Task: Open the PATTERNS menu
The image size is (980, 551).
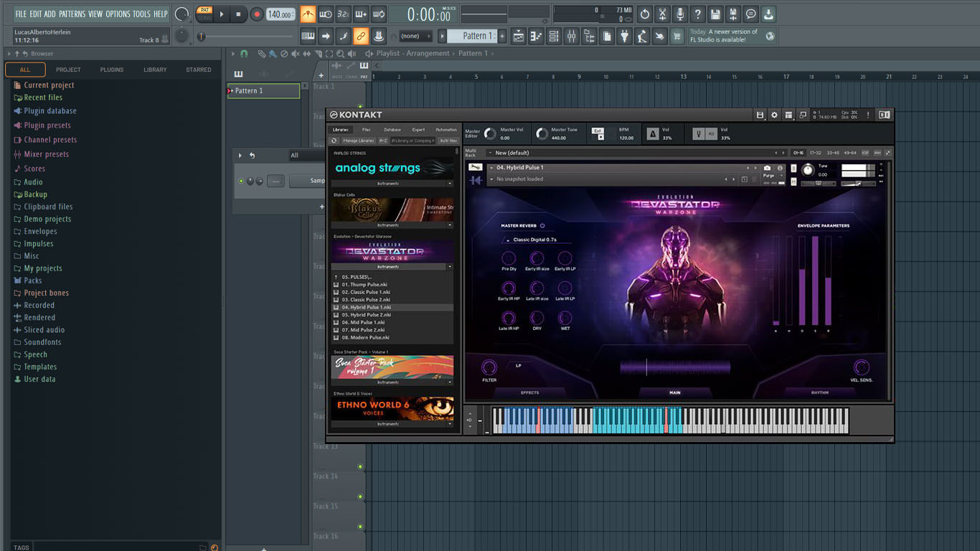Action: [72, 14]
